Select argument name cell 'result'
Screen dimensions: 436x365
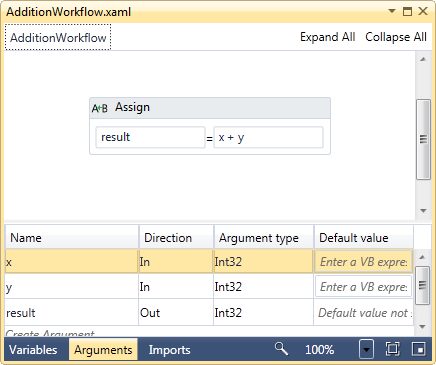[71, 313]
